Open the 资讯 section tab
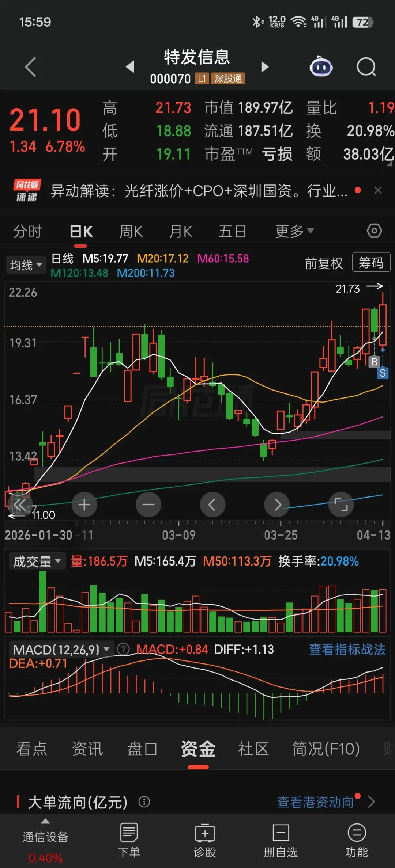Image resolution: width=395 pixels, height=868 pixels. [87, 749]
